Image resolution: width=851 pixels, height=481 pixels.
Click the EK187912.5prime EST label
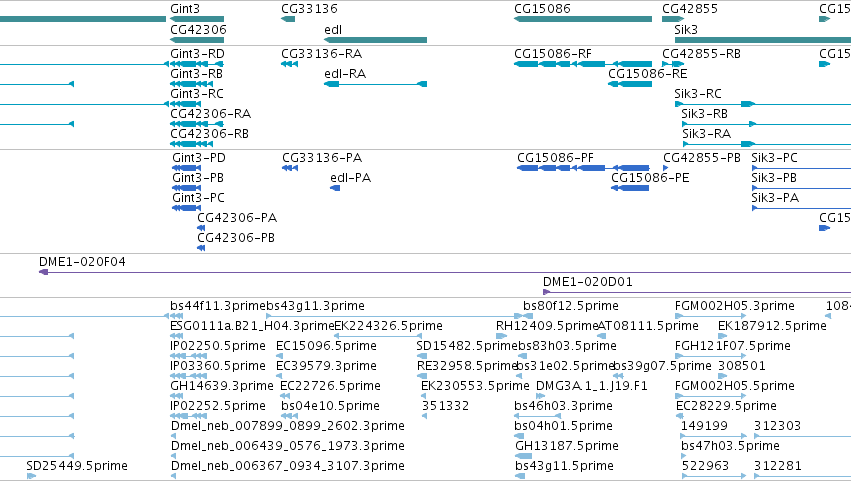tap(772, 326)
